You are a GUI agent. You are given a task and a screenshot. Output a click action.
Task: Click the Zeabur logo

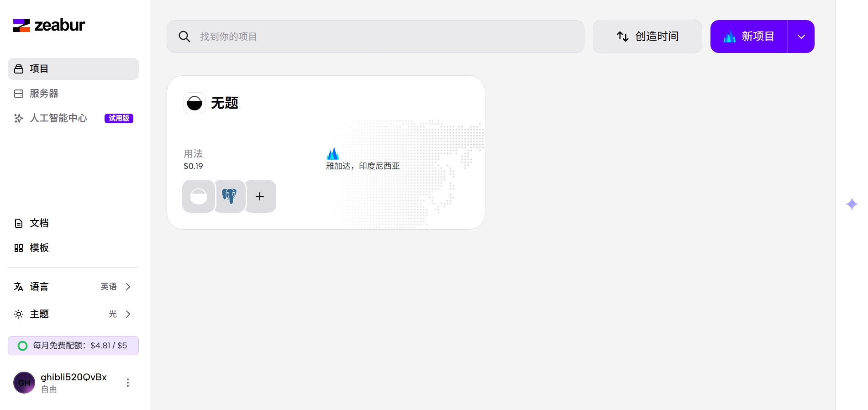[49, 26]
